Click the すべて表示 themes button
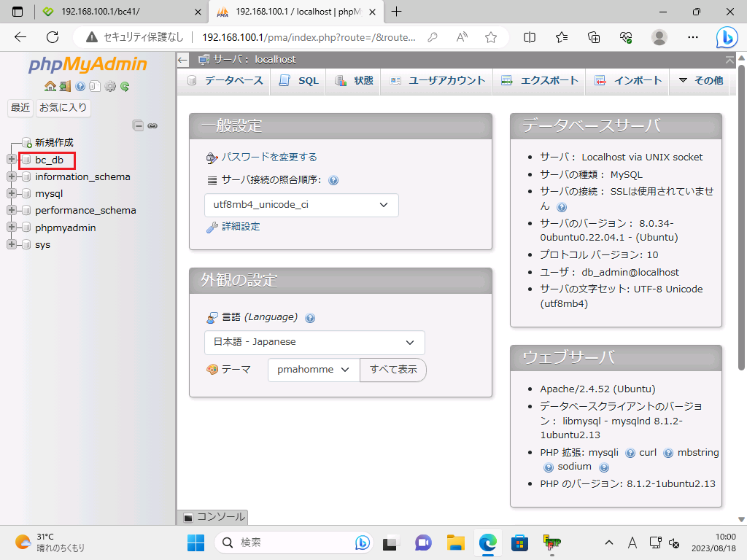747x560 pixels. (393, 370)
